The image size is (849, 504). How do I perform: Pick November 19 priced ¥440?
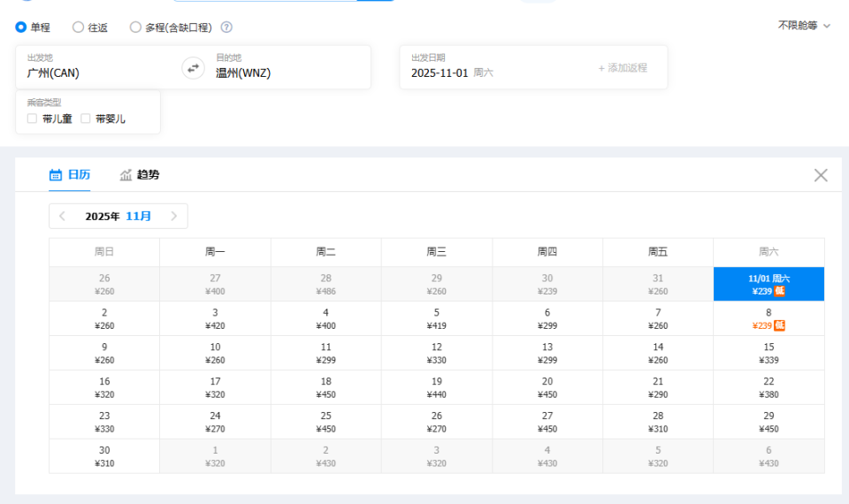coord(436,387)
